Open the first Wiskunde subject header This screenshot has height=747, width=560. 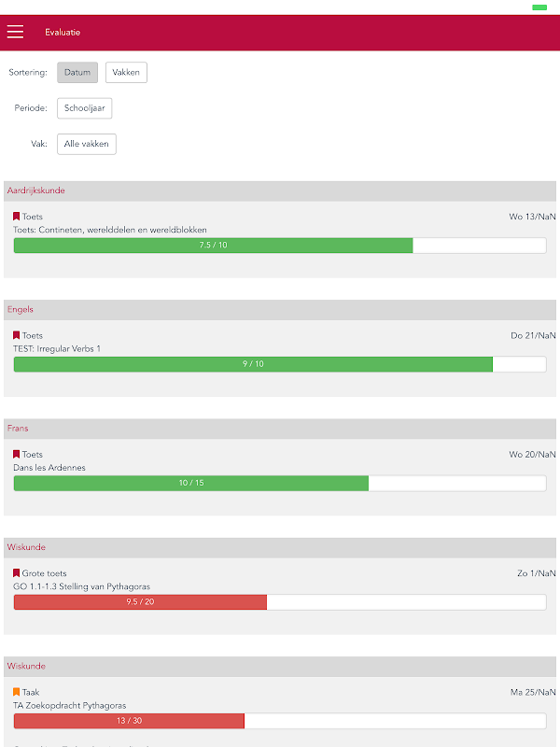coord(280,547)
